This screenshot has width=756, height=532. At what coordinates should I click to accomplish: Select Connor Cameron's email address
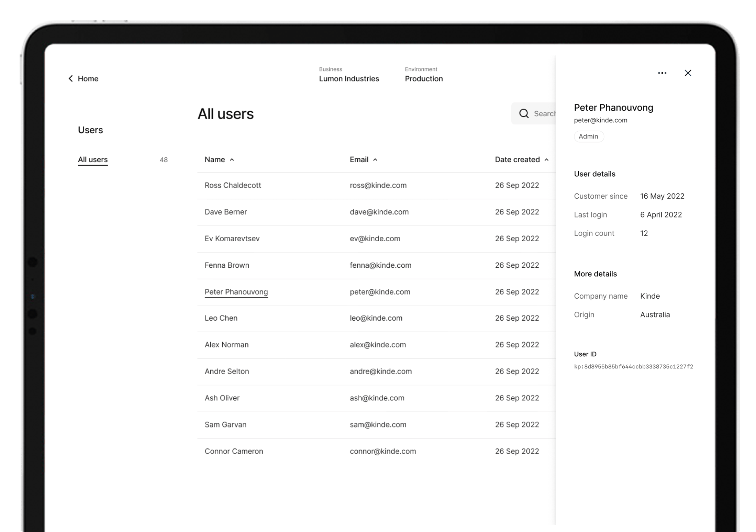click(x=382, y=451)
